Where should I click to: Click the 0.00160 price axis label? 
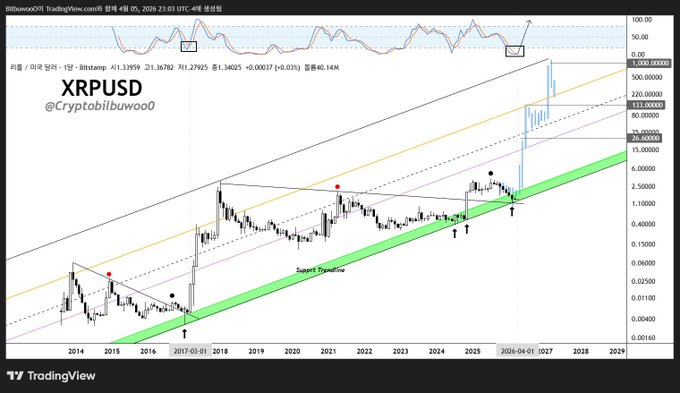644,338
